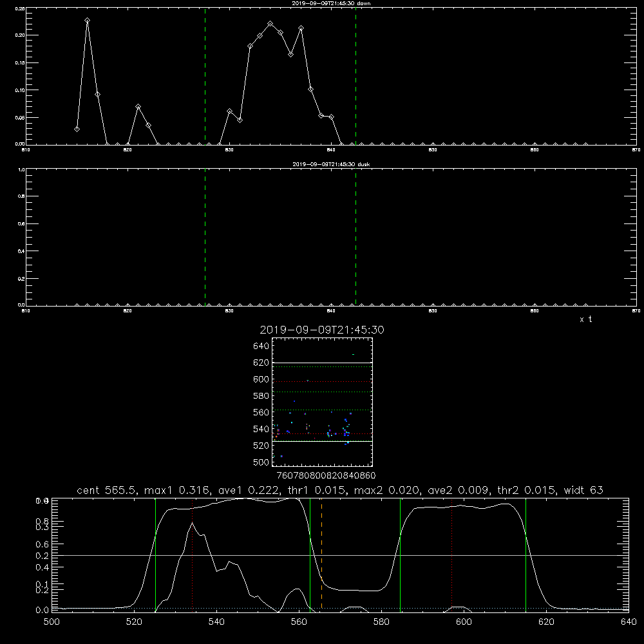
Task: Click the isolated cyan dot above the upper white line in scatter plot
Action: 353,354
